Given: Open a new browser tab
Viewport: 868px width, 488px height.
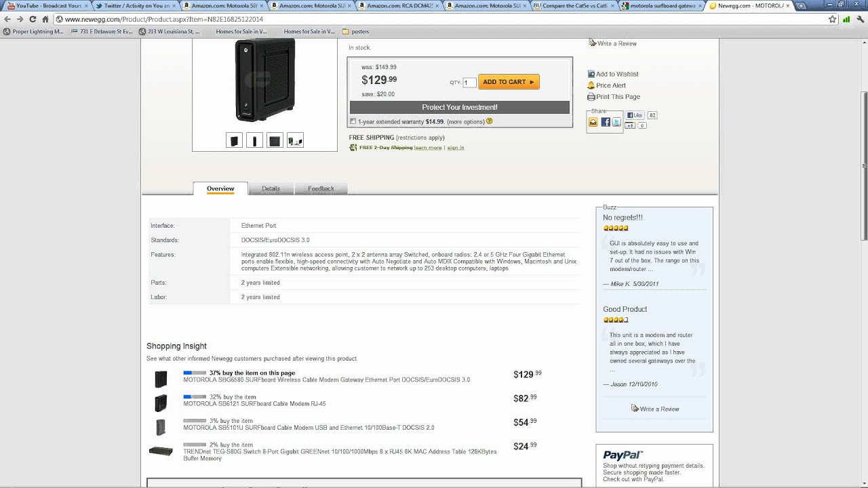Looking at the screenshot, I should click(x=801, y=5).
